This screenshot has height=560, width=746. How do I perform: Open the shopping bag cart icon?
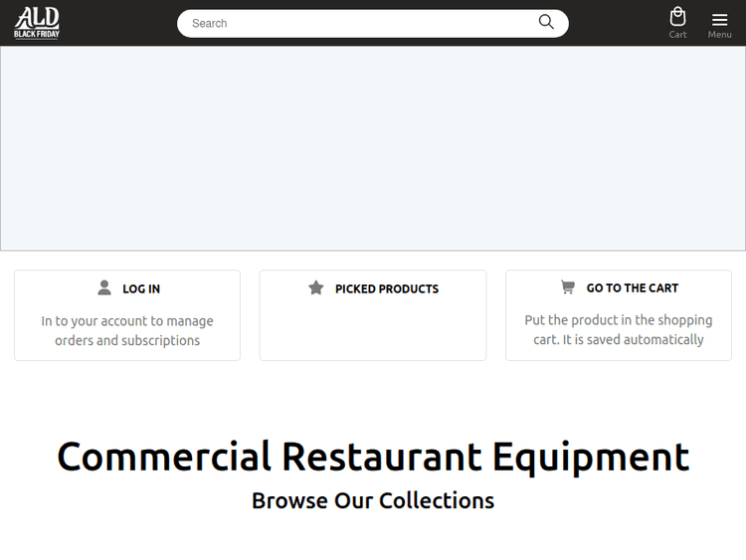[677, 17]
